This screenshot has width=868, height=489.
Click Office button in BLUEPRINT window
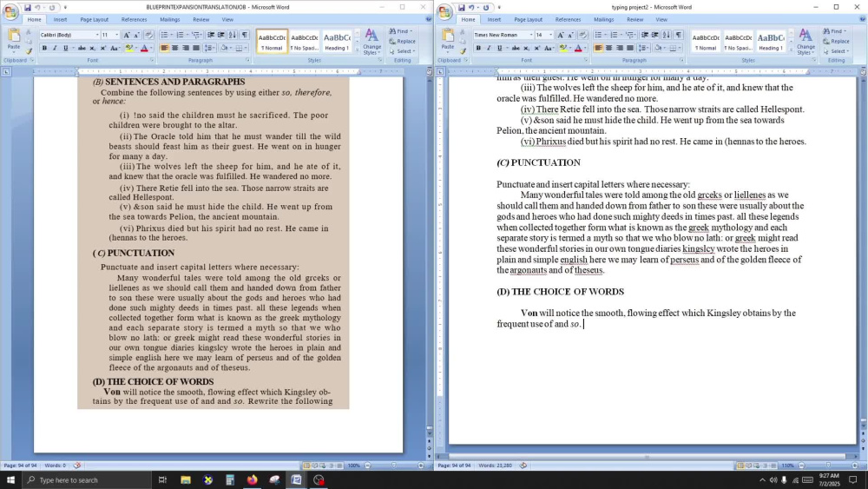10,11
